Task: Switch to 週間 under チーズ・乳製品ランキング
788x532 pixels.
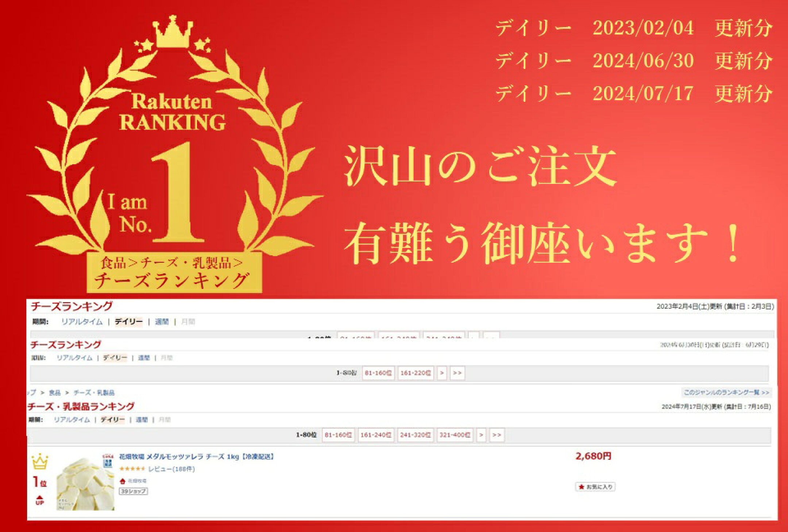Action: coord(142,420)
